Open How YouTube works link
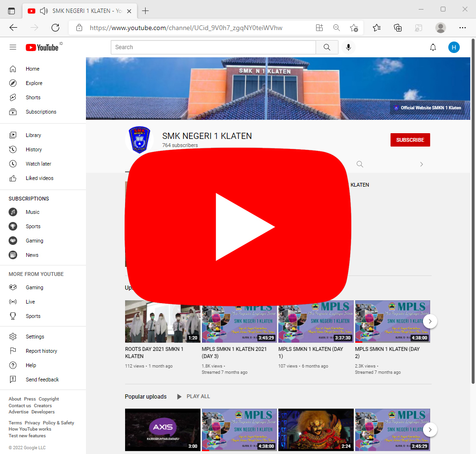The image size is (476, 454). point(30,429)
